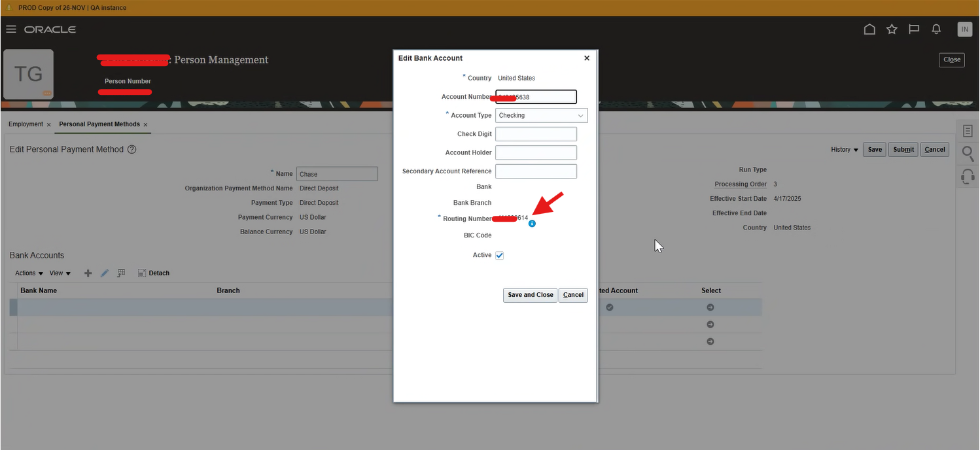980x450 pixels.
Task: Click the Close button at top right
Action: 952,60
